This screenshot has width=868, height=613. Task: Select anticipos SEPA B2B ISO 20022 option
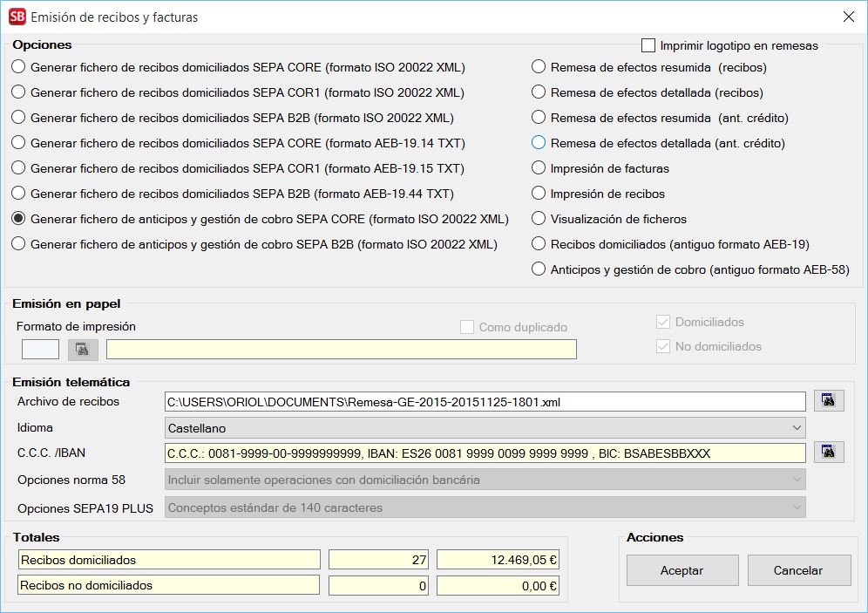click(19, 244)
